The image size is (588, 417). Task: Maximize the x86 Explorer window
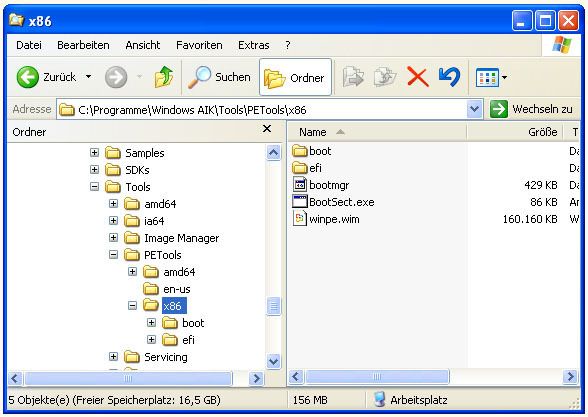click(x=545, y=20)
